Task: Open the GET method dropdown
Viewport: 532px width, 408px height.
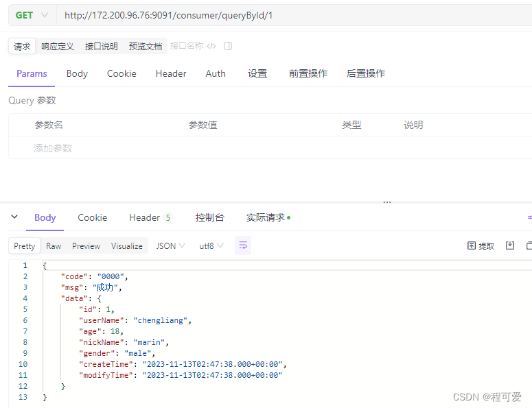Action: click(32, 15)
